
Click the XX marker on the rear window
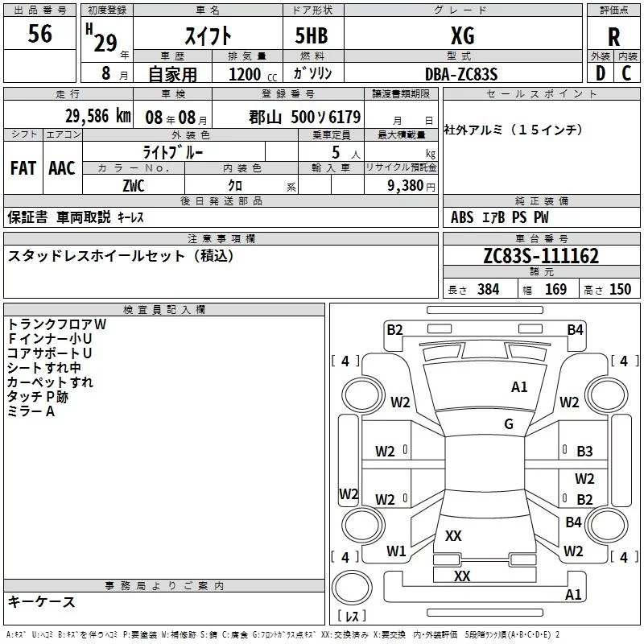(453, 536)
